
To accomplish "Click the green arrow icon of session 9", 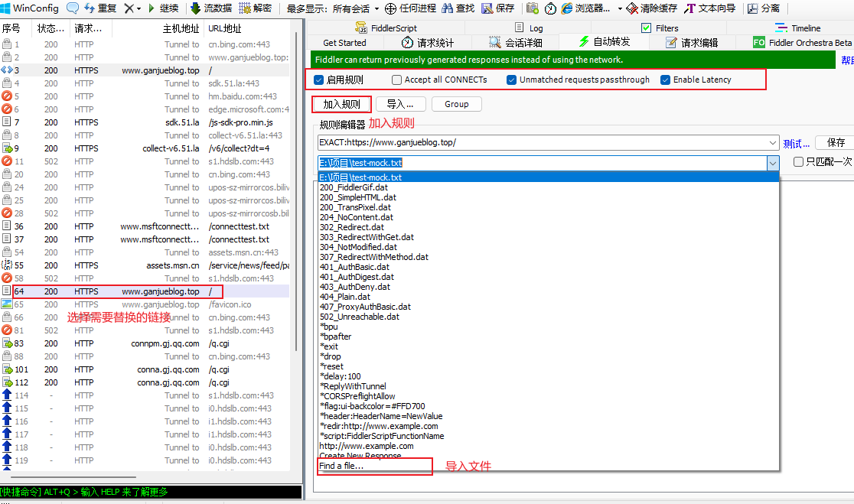I will pyautogui.click(x=7, y=148).
